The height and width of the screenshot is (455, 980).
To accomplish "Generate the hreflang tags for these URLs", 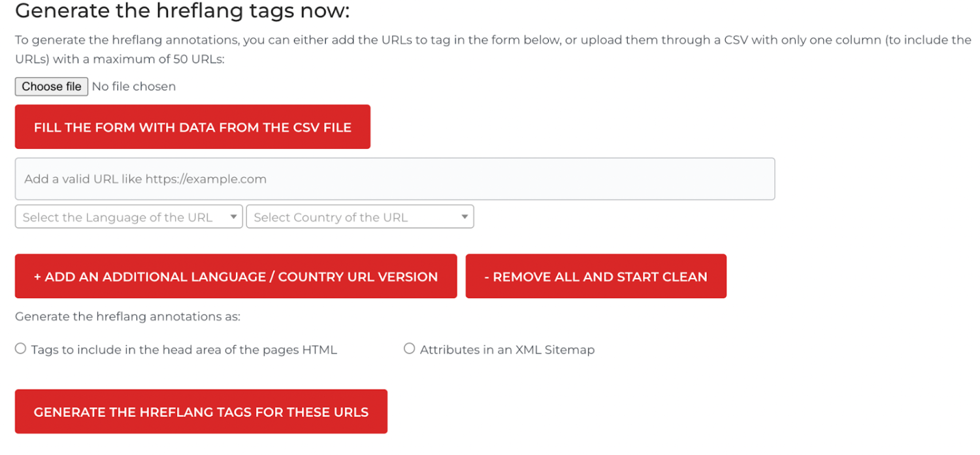I will (x=201, y=412).
